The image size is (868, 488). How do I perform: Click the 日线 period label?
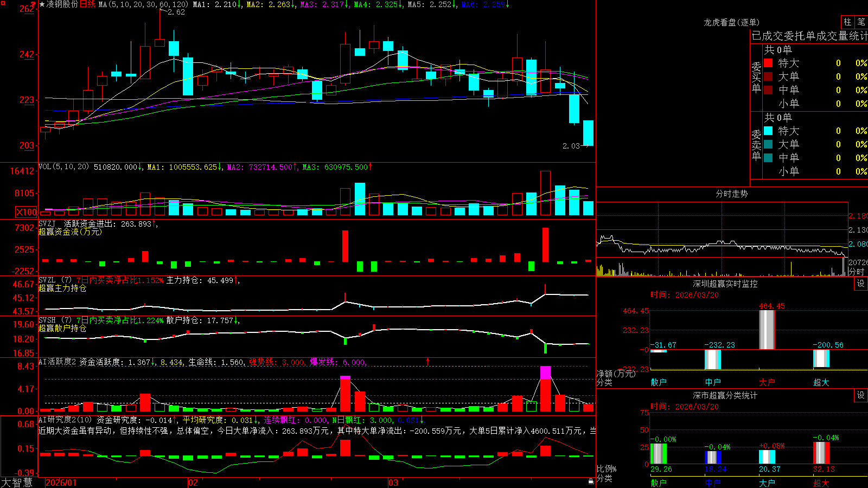pos(87,4)
